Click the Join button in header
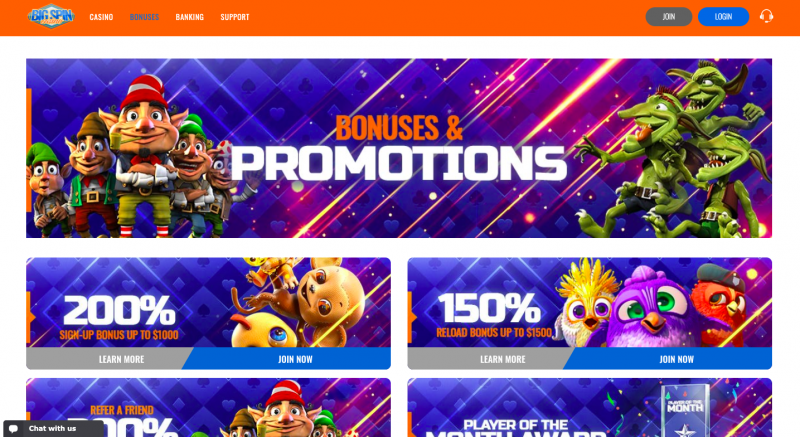 668,17
